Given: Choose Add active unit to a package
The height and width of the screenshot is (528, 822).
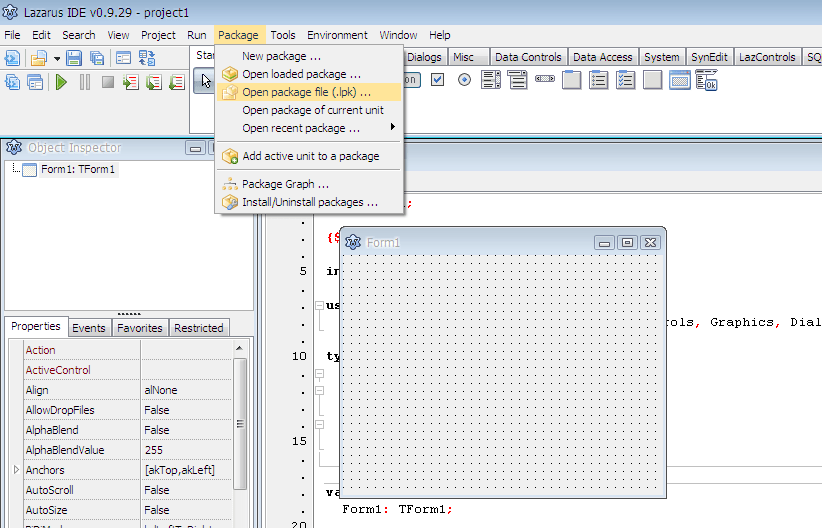Looking at the screenshot, I should pyautogui.click(x=309, y=156).
